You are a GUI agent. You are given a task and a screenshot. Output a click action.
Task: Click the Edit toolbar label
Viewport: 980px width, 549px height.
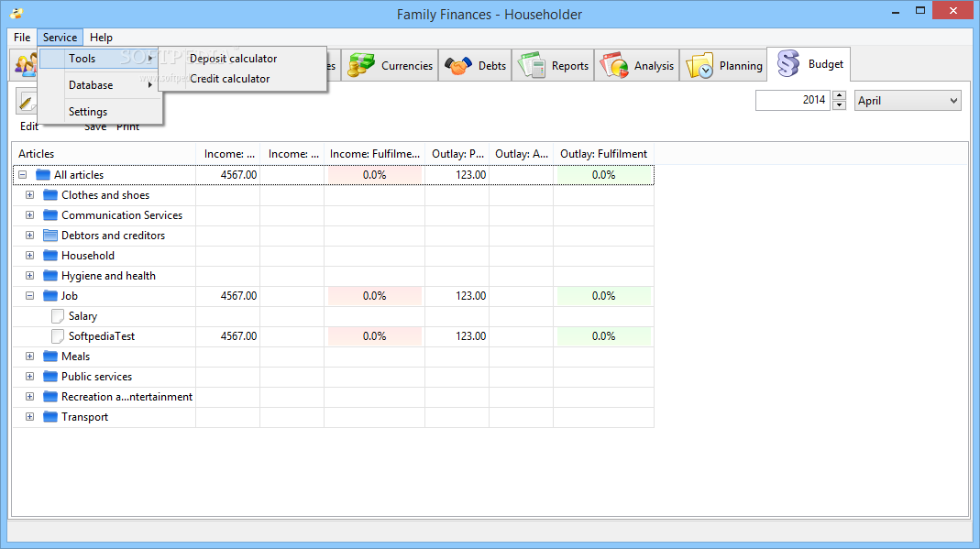(x=29, y=126)
